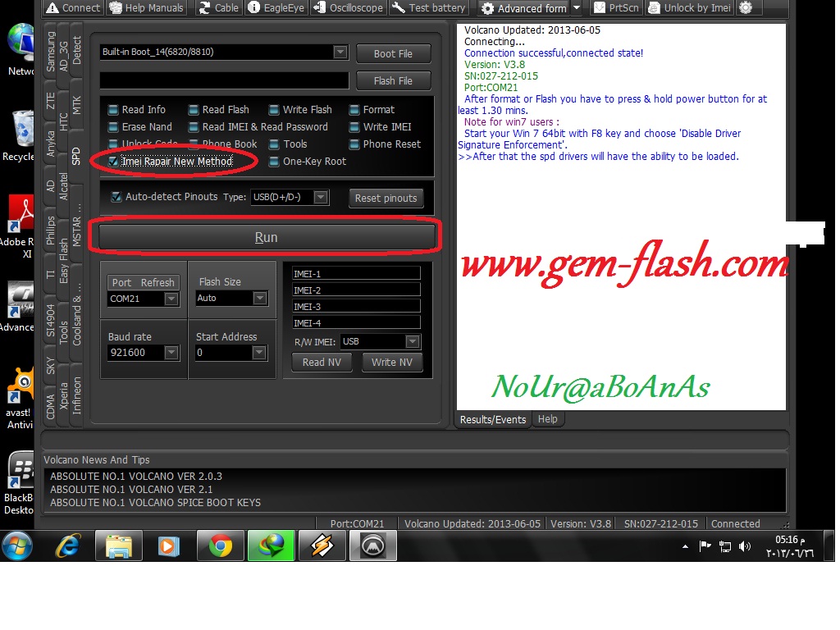Open the EagleEye tool
The width and height of the screenshot is (840, 630).
(x=276, y=7)
